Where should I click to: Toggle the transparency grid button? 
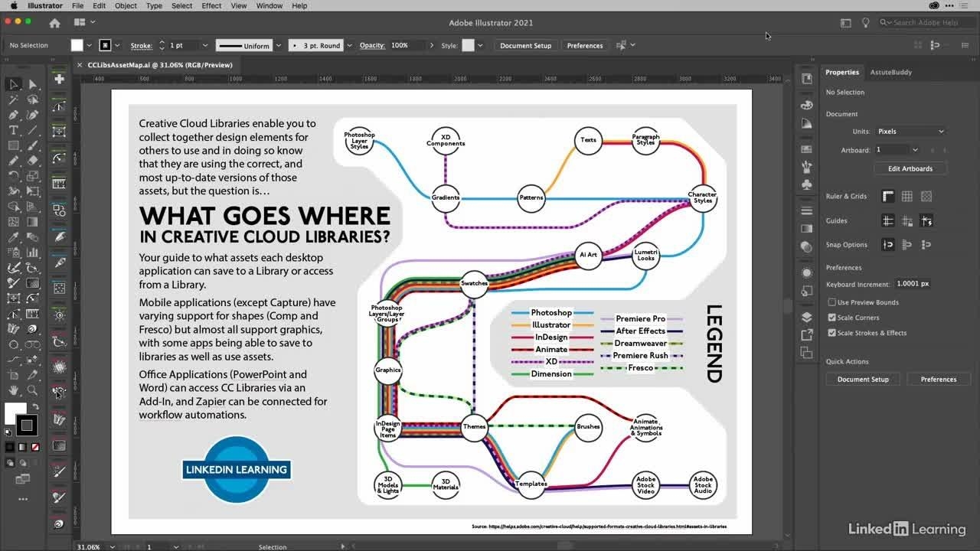(926, 197)
